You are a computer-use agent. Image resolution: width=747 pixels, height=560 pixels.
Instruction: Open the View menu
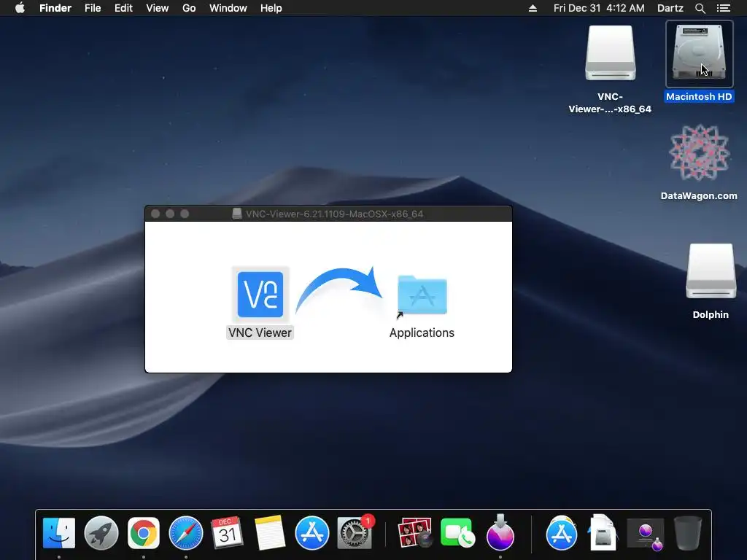tap(158, 8)
